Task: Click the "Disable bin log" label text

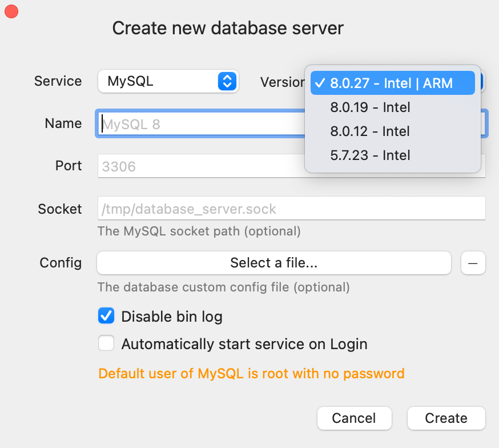Action: point(172,316)
